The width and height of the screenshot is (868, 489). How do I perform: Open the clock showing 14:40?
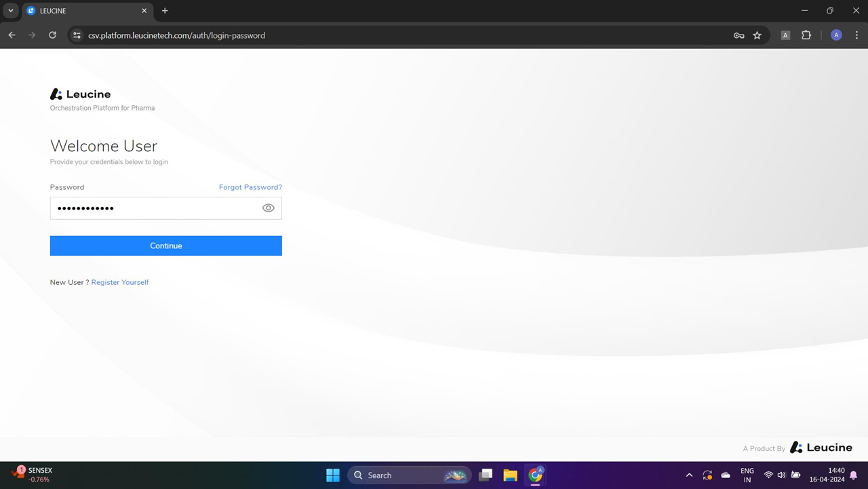[x=827, y=475]
